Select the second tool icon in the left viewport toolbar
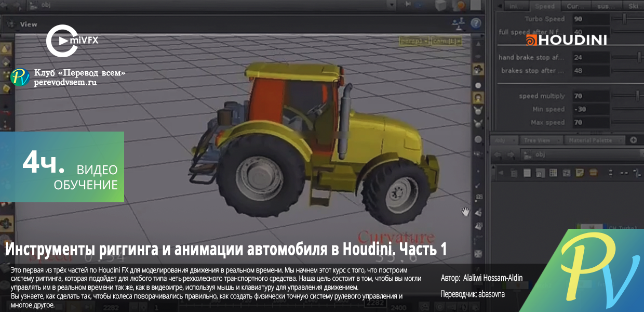This screenshot has height=312, width=644. [6, 62]
